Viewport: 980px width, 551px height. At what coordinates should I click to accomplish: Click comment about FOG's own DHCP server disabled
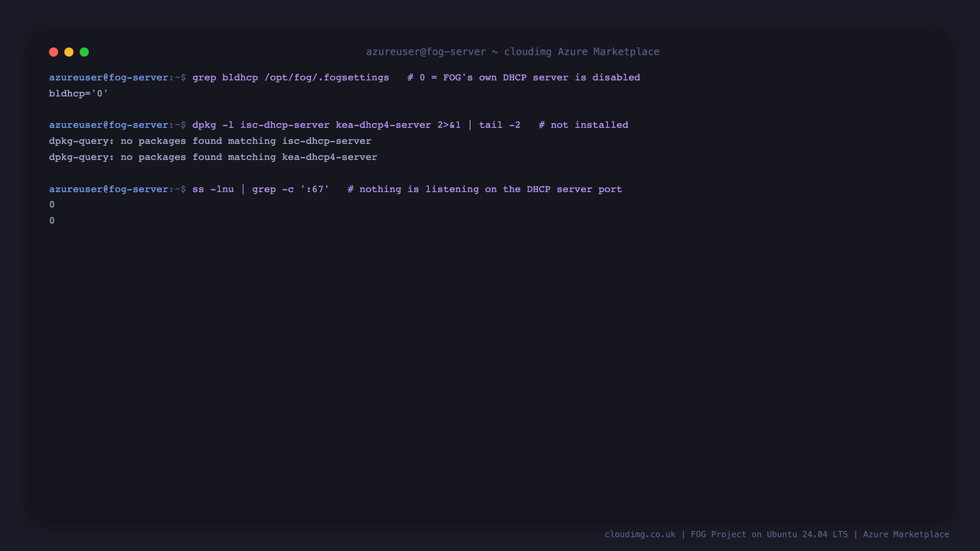click(524, 77)
